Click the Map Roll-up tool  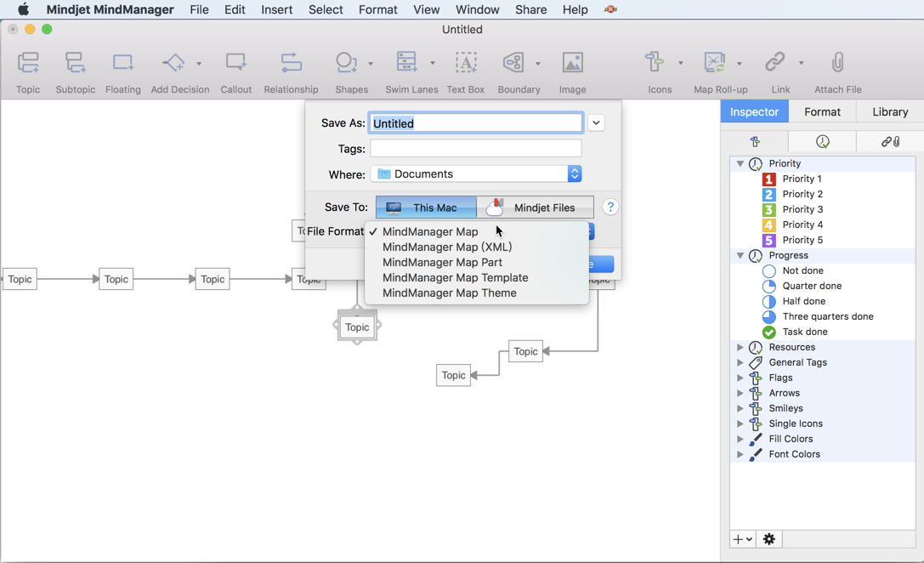tap(715, 62)
